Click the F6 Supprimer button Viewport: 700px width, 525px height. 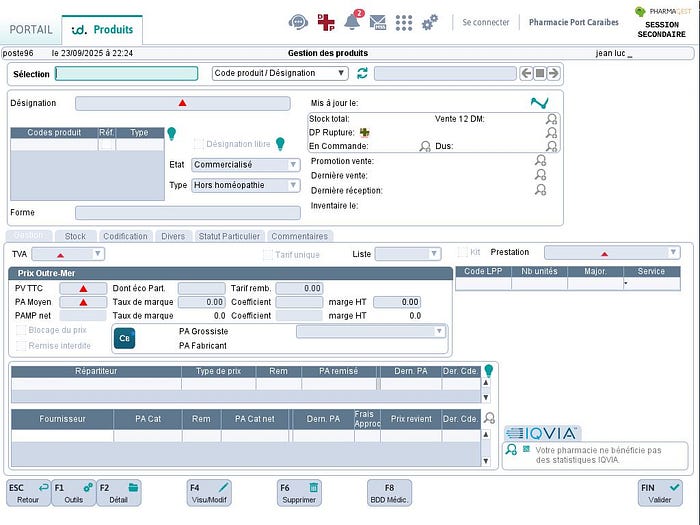[x=299, y=493]
